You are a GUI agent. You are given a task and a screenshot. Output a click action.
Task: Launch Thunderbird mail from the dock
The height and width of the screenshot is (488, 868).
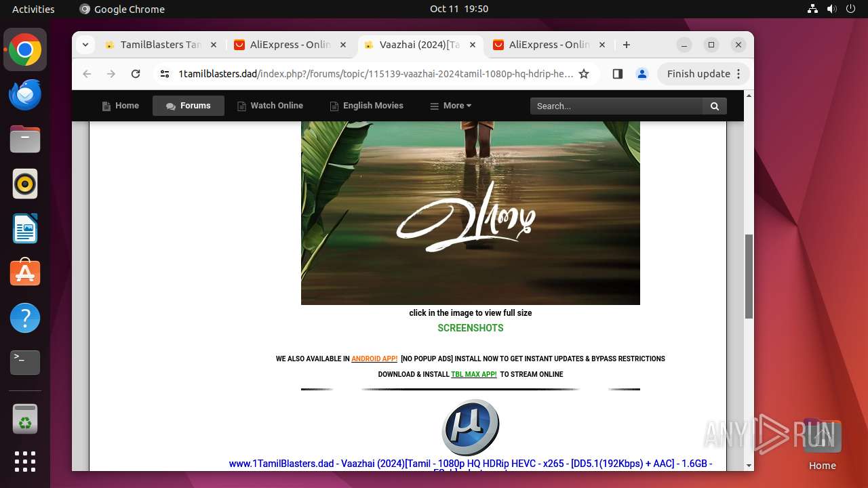point(25,94)
